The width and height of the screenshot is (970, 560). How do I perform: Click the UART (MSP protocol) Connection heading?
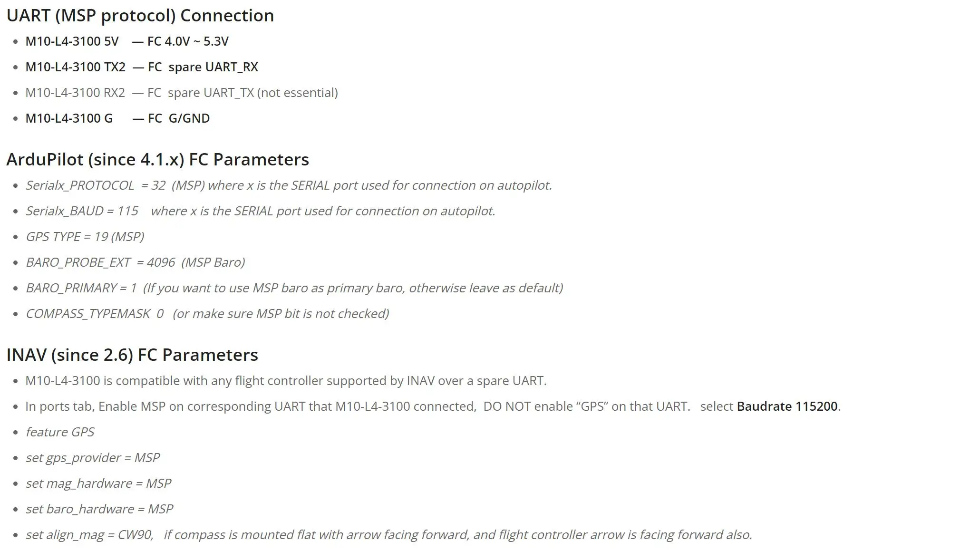click(x=140, y=16)
